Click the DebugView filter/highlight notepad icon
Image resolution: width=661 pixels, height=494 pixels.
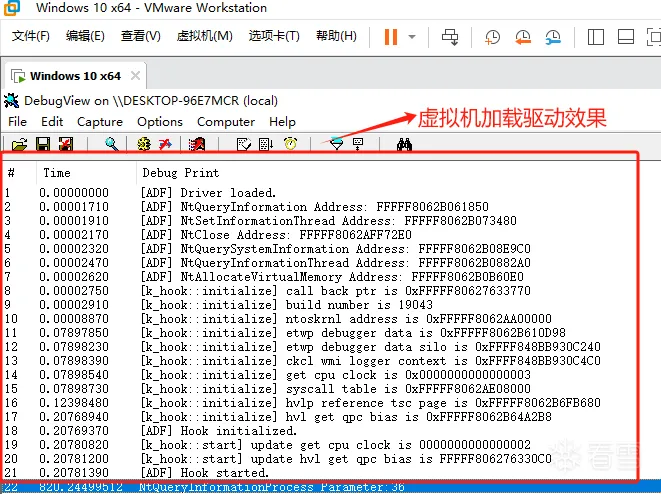[244, 144]
